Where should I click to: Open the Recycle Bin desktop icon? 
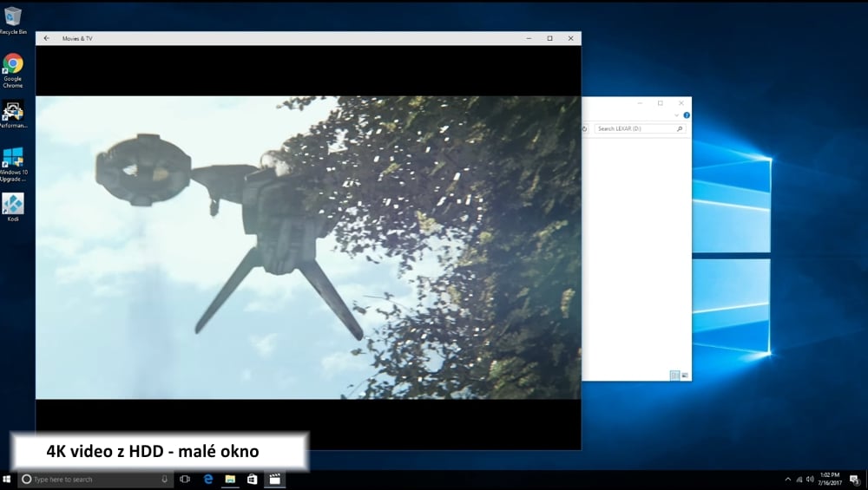pyautogui.click(x=13, y=20)
